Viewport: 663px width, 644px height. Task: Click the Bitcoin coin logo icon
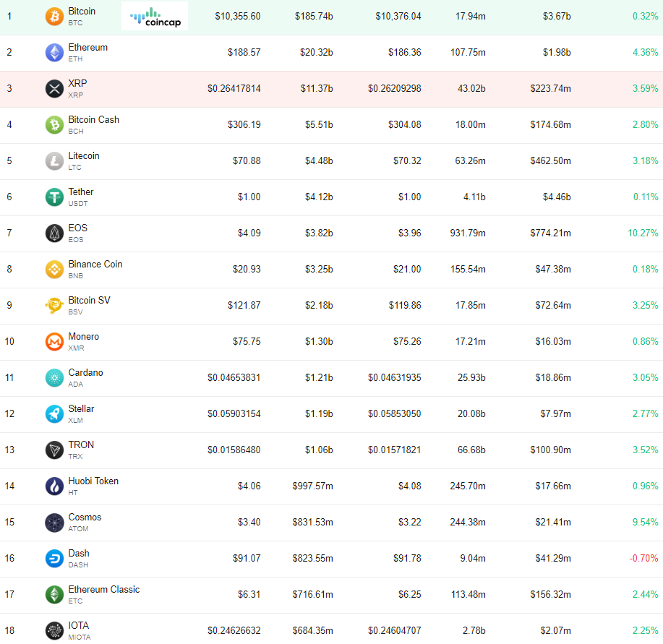[54, 17]
